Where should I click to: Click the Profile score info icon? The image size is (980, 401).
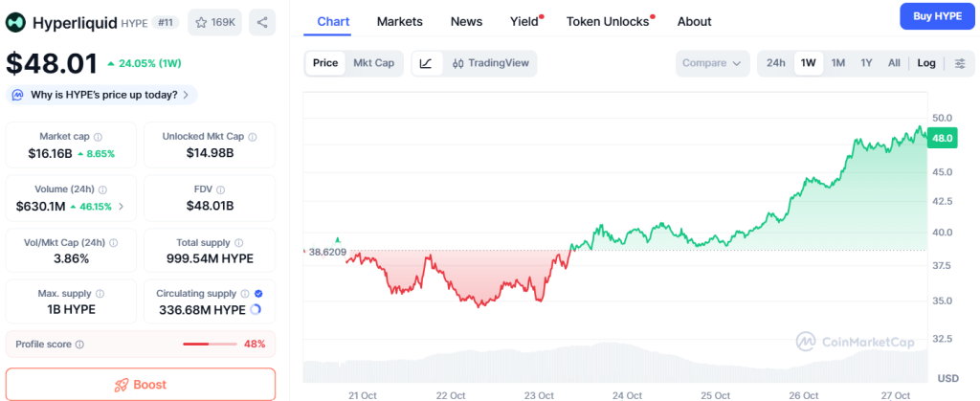coord(79,345)
